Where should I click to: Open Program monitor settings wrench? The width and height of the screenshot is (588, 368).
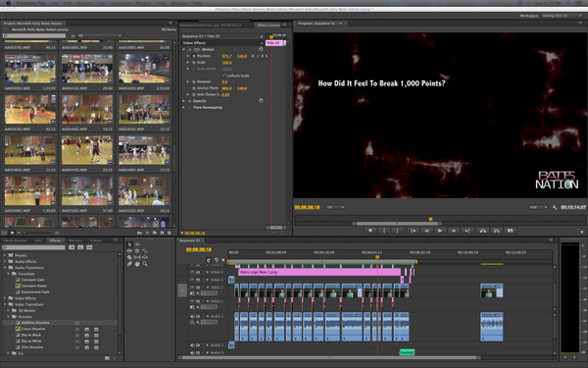click(555, 207)
